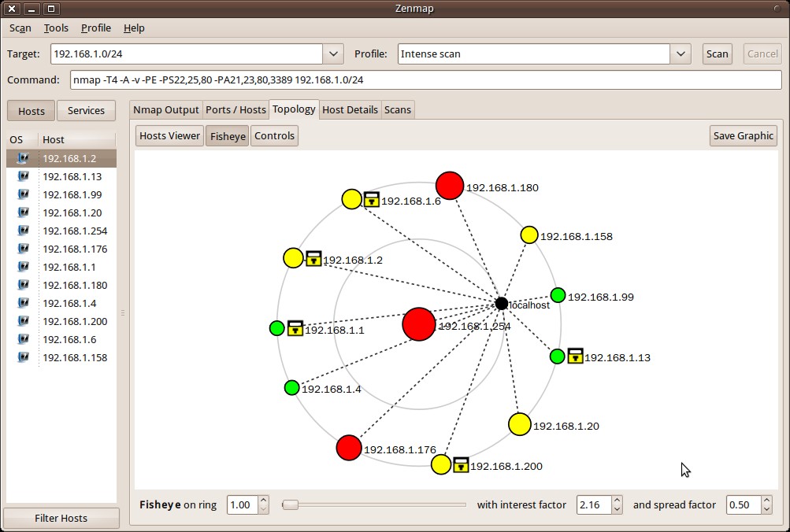
Task: Select the red node labeled 192.168.1.254
Action: (419, 324)
